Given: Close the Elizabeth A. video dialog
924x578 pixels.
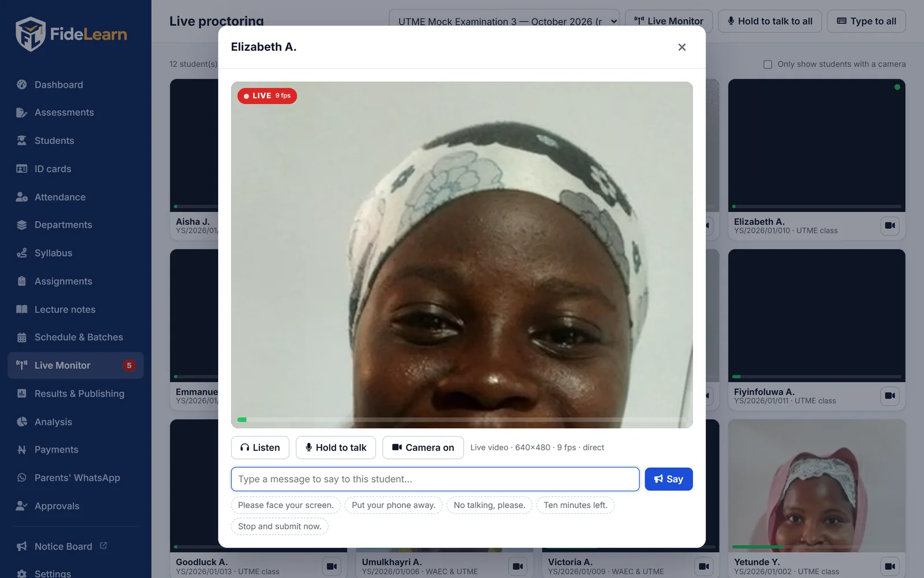Looking at the screenshot, I should (682, 47).
